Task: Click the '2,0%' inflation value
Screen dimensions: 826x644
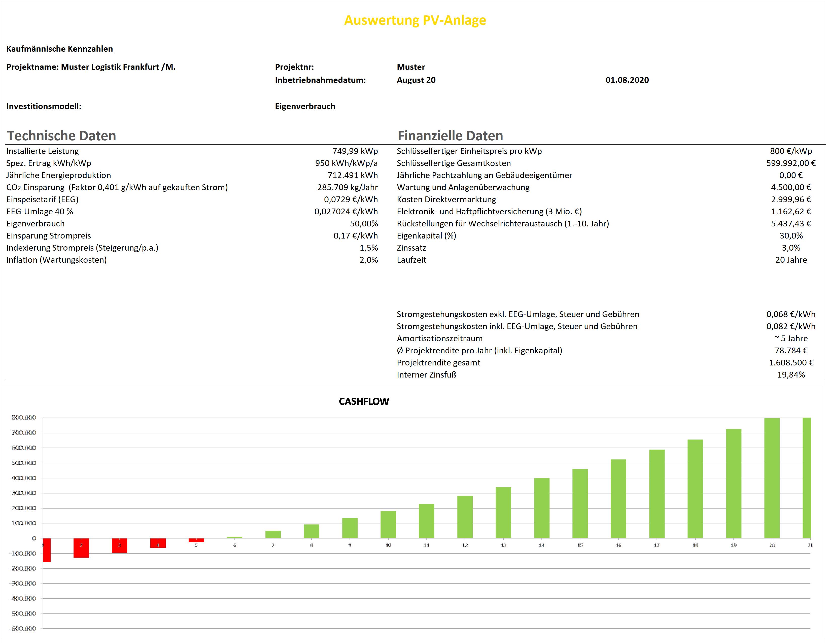Action: [369, 260]
